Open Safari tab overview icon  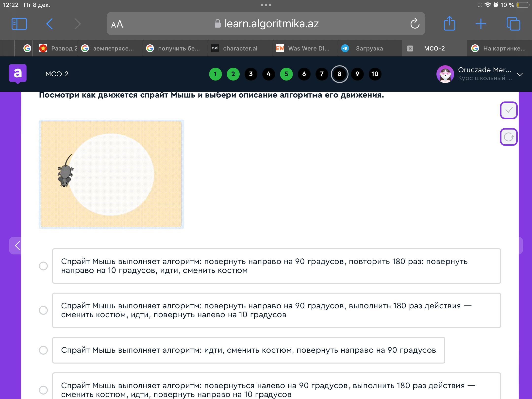tap(513, 24)
